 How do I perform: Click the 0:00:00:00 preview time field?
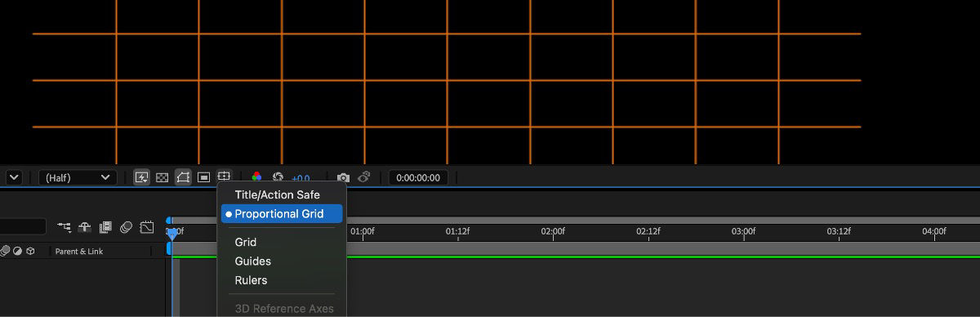(x=418, y=177)
